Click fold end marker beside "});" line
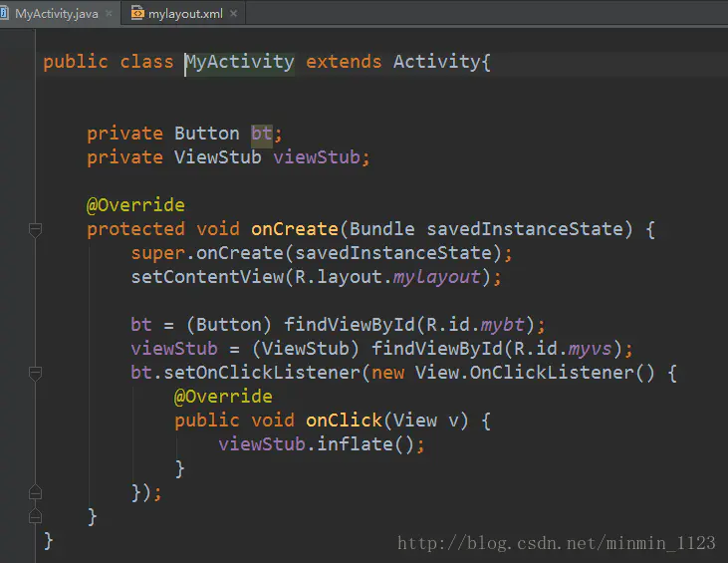 35,491
